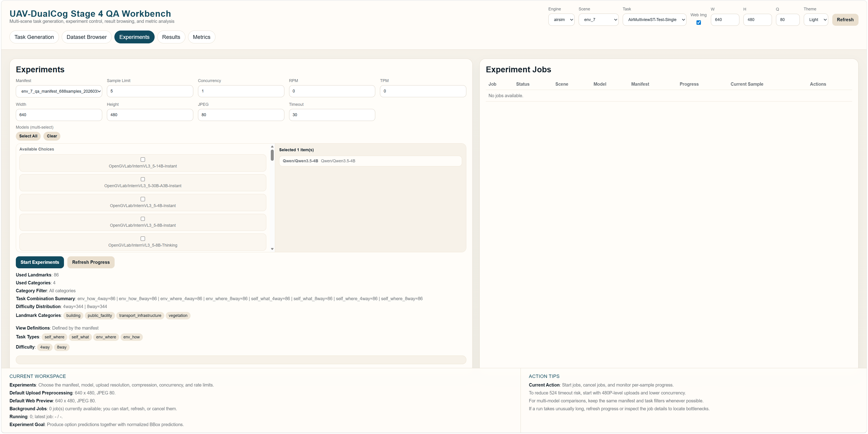Open the Engine dropdown
The height and width of the screenshot is (434, 868).
click(x=561, y=19)
